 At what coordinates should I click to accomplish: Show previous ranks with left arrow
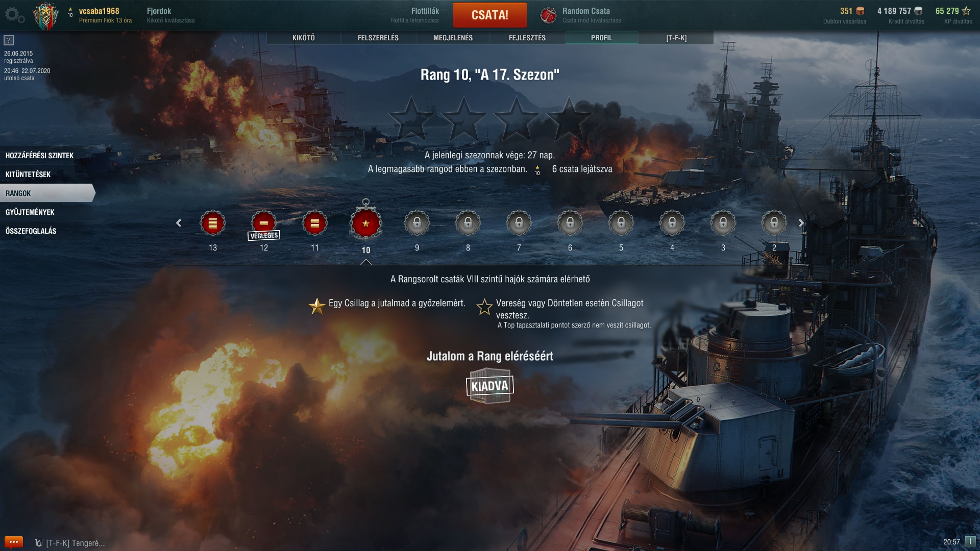click(x=179, y=223)
